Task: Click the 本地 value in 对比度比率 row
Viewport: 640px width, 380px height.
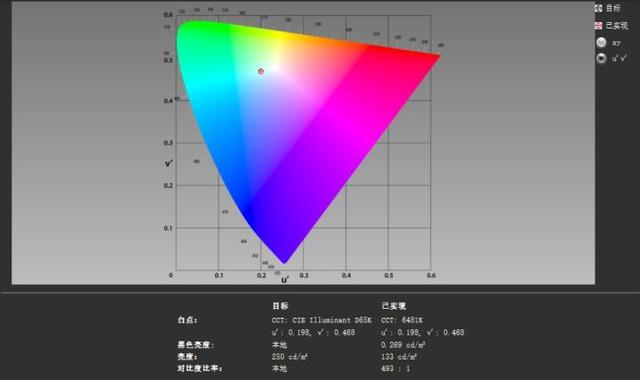Action: point(280,369)
